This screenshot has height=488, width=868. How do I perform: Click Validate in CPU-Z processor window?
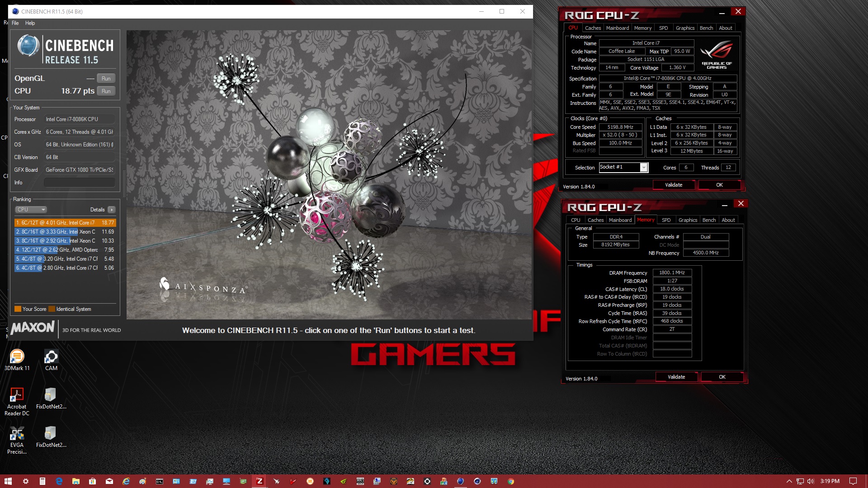point(674,185)
